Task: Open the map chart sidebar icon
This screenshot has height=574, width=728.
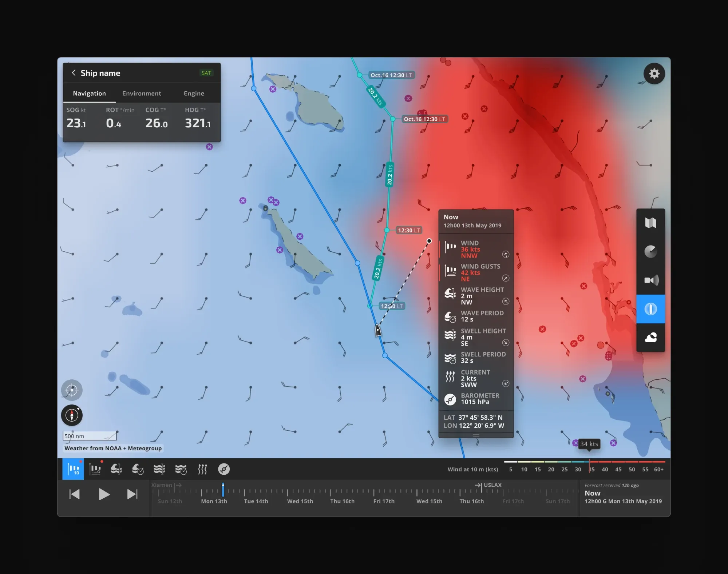Action: coord(650,223)
